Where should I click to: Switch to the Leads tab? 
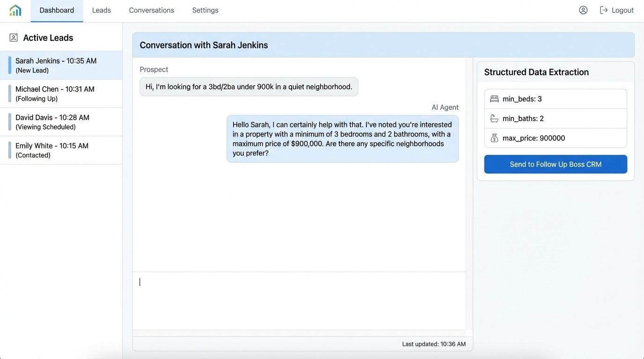pyautogui.click(x=101, y=10)
